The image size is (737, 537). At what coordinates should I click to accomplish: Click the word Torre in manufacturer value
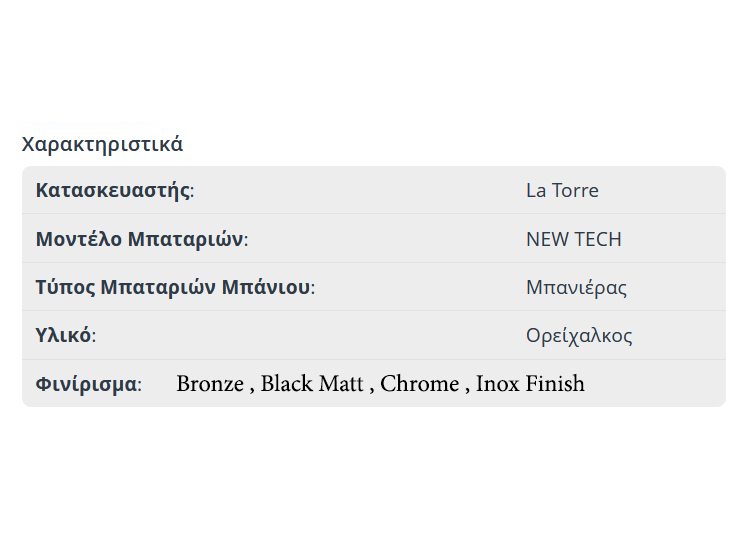point(575,191)
